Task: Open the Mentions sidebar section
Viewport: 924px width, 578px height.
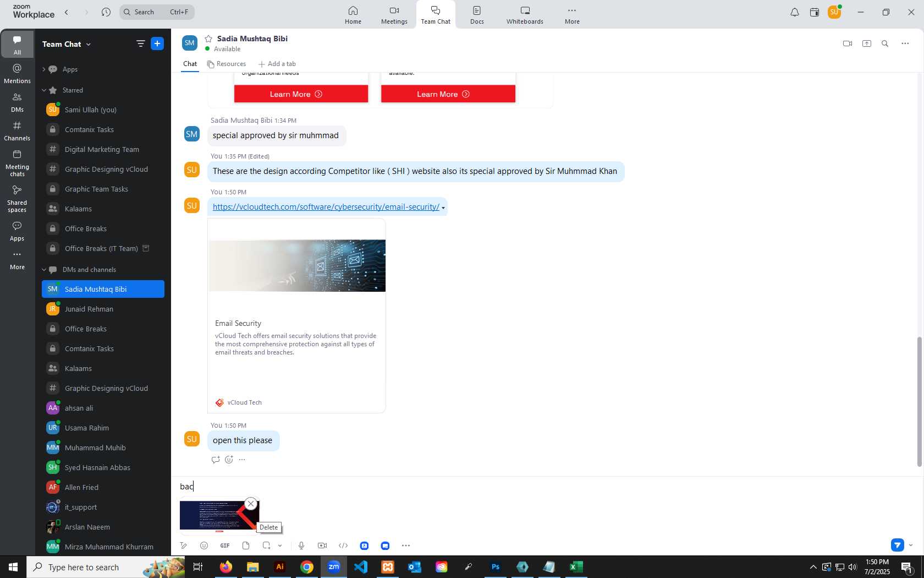Action: (x=17, y=74)
